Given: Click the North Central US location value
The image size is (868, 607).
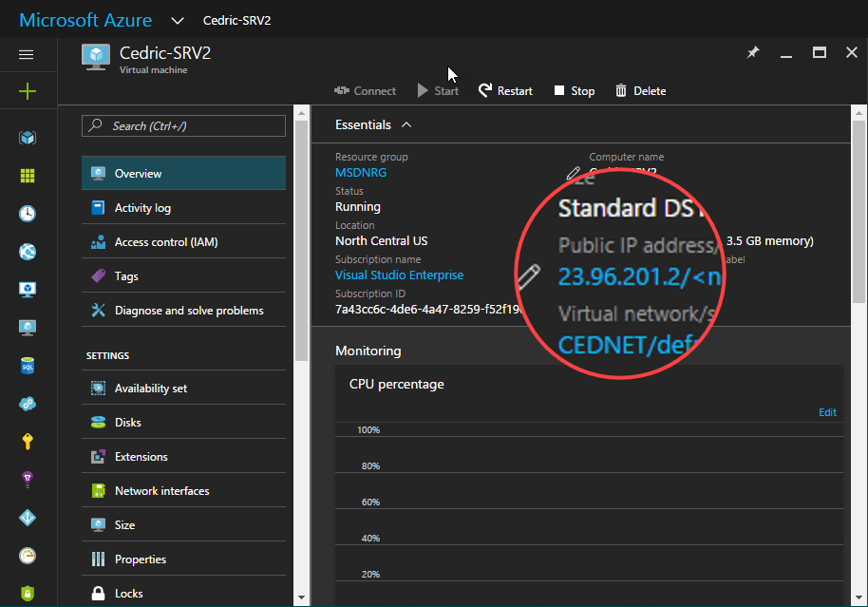Looking at the screenshot, I should click(382, 241).
